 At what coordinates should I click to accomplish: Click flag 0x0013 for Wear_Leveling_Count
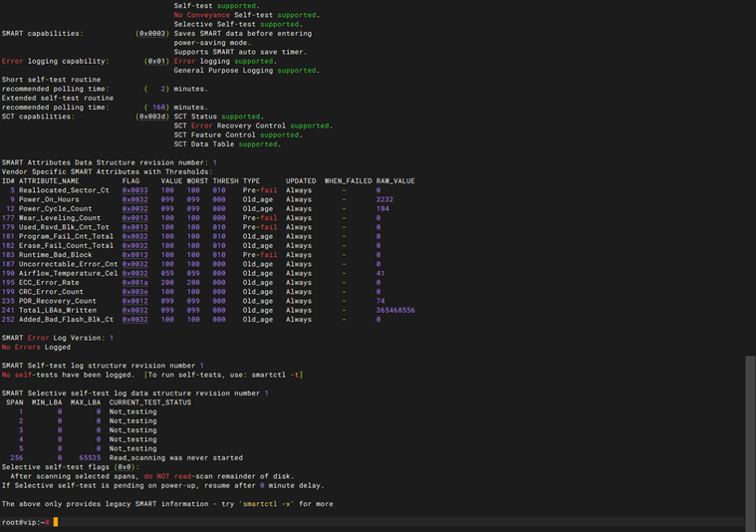pos(135,218)
